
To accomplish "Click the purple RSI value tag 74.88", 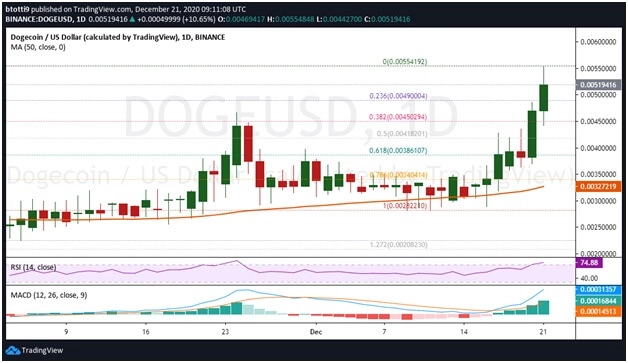I will click(589, 263).
